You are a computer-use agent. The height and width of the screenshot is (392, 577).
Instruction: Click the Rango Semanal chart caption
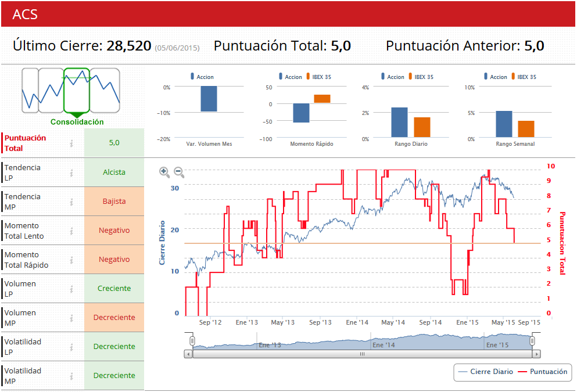[x=515, y=144]
